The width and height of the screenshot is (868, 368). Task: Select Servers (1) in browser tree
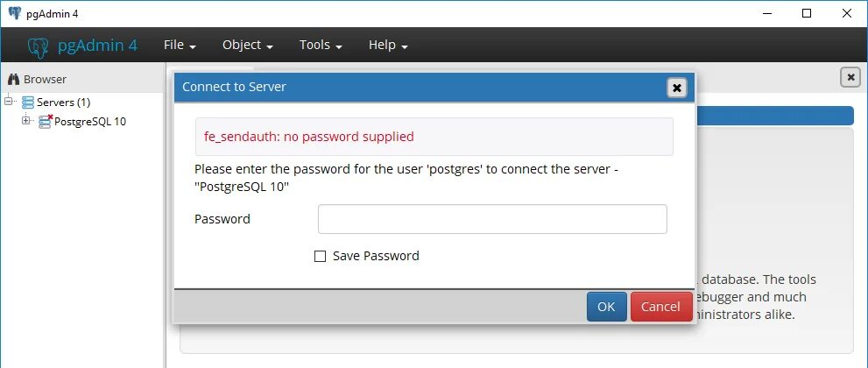click(63, 103)
